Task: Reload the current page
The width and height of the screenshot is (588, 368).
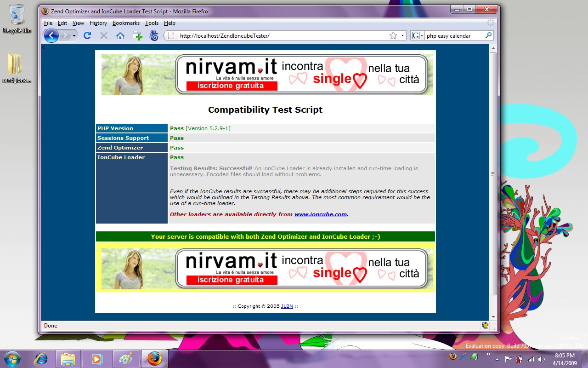Action: [x=87, y=35]
